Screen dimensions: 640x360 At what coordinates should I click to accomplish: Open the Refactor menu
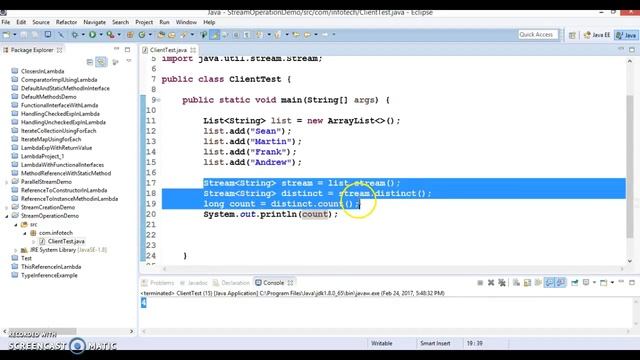coord(66,22)
